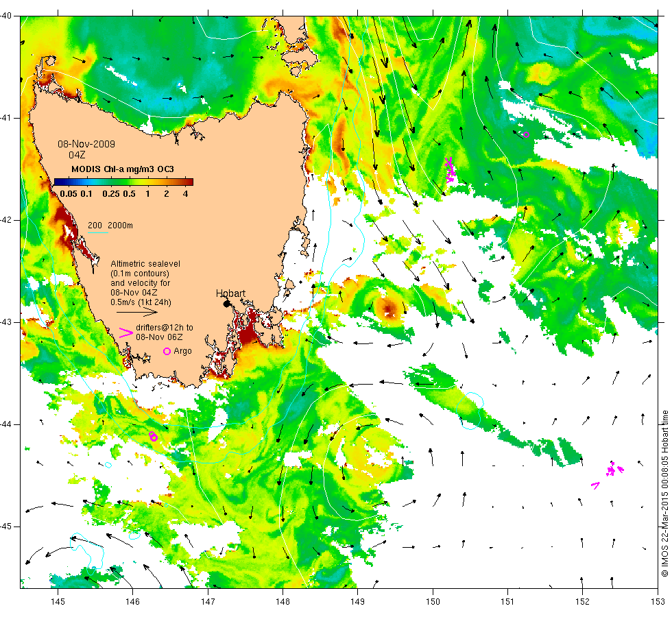672x617 pixels.
Task: Click the magenta Argo circle in legend
Action: coord(167,351)
